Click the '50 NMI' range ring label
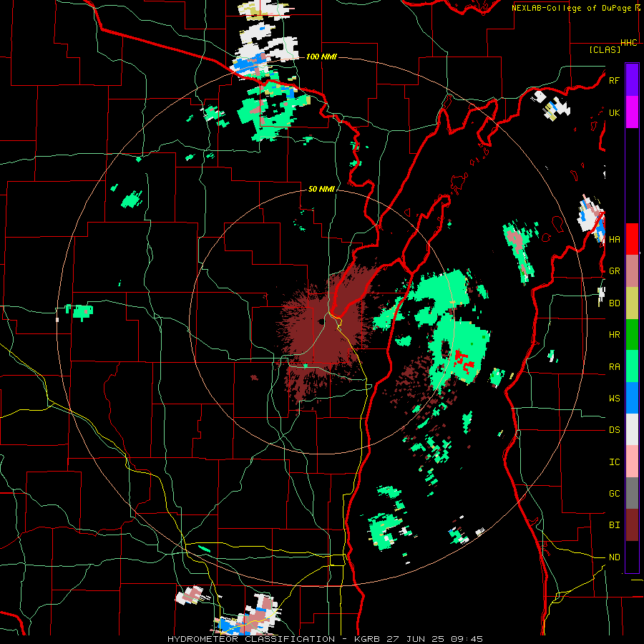This screenshot has width=644, height=644. pyautogui.click(x=321, y=189)
